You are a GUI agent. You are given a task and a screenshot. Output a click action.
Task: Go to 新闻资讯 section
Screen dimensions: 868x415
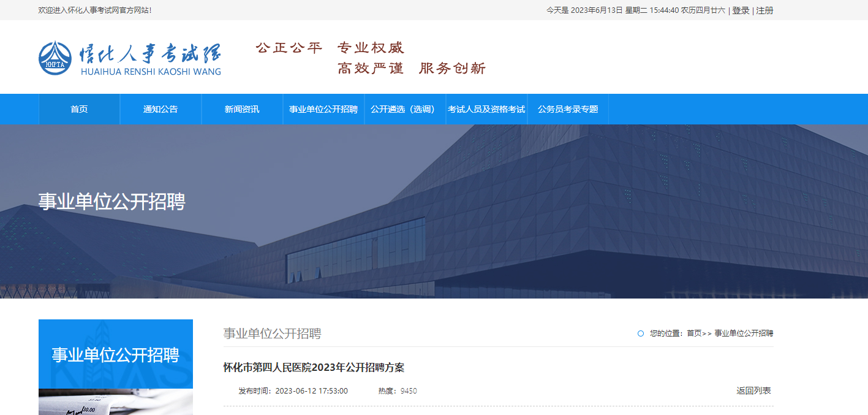tap(242, 109)
